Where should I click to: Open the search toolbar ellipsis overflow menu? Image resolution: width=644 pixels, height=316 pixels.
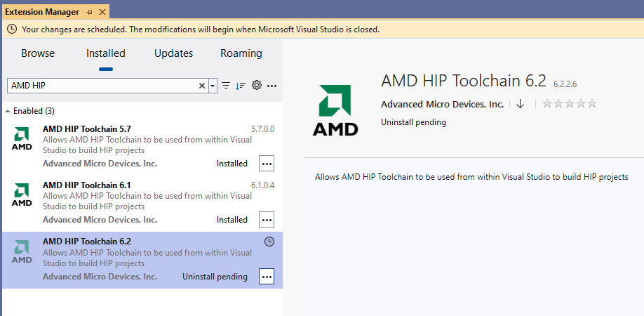point(272,86)
